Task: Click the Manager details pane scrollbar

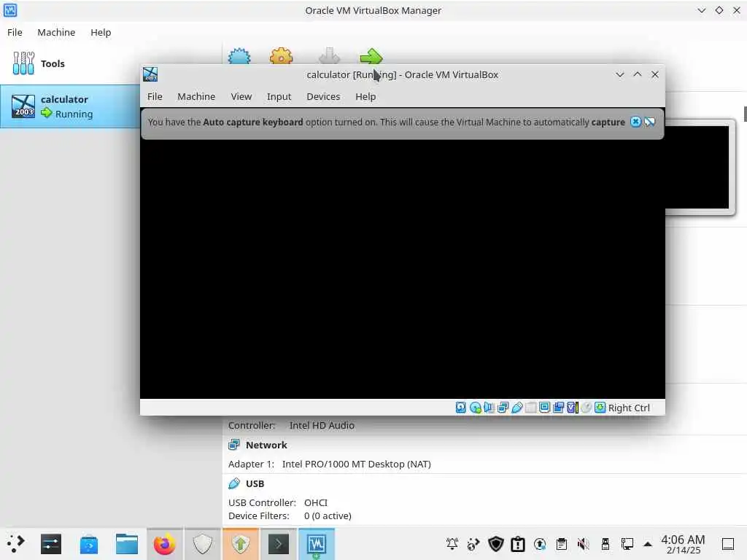Action: coord(745,114)
